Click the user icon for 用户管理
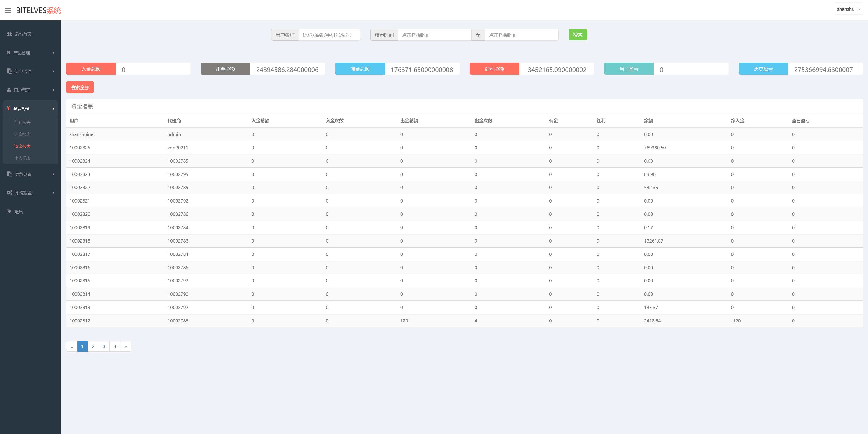 9,90
